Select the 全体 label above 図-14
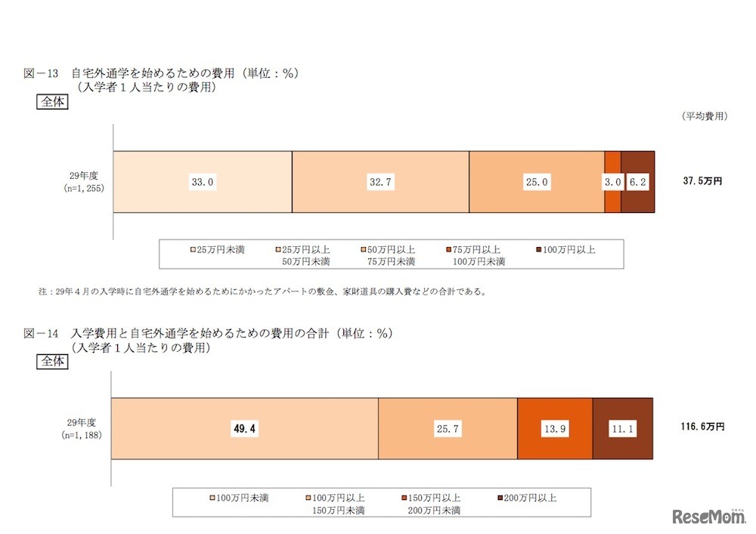756x534 pixels. [x=51, y=361]
